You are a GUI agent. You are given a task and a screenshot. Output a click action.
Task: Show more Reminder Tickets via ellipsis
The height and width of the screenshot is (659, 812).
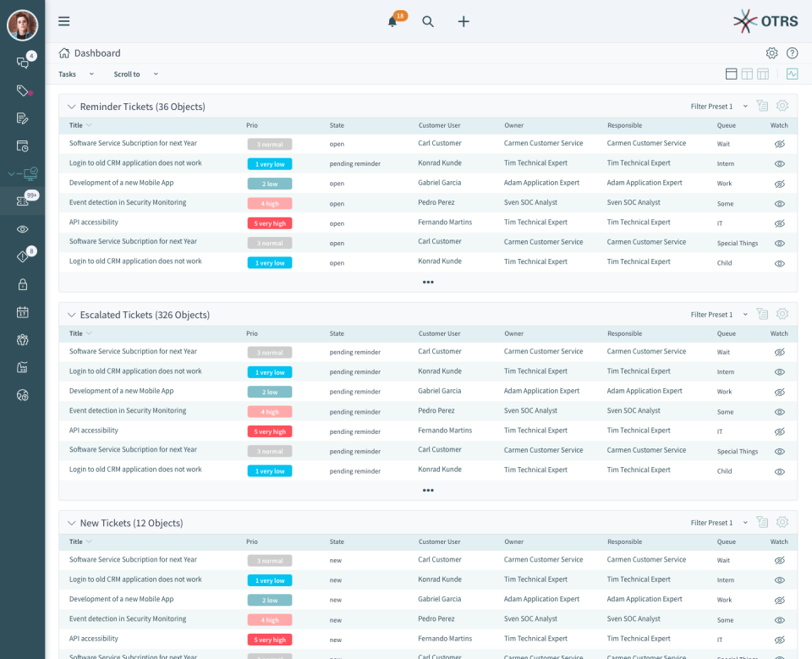428,282
